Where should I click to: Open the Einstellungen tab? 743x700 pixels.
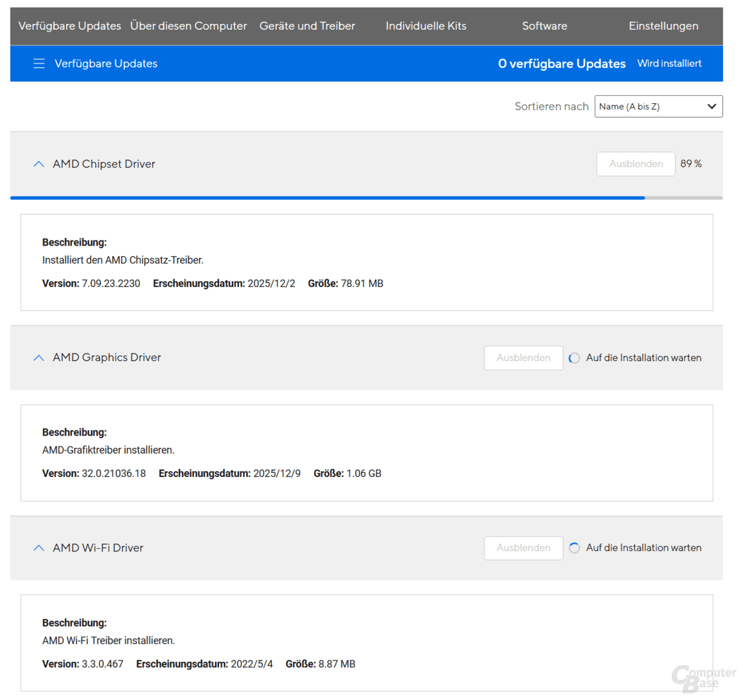click(x=663, y=26)
